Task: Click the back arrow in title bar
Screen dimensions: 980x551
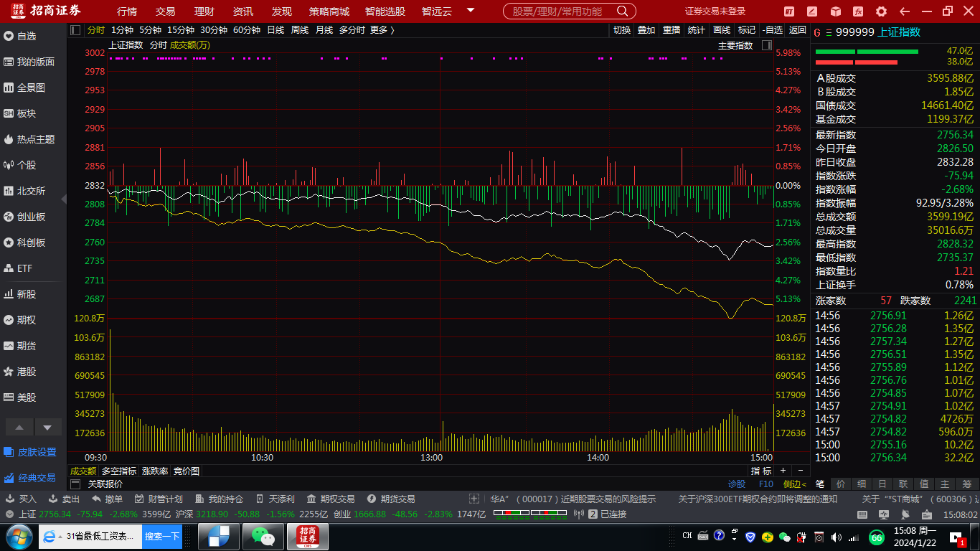Action: coord(904,11)
